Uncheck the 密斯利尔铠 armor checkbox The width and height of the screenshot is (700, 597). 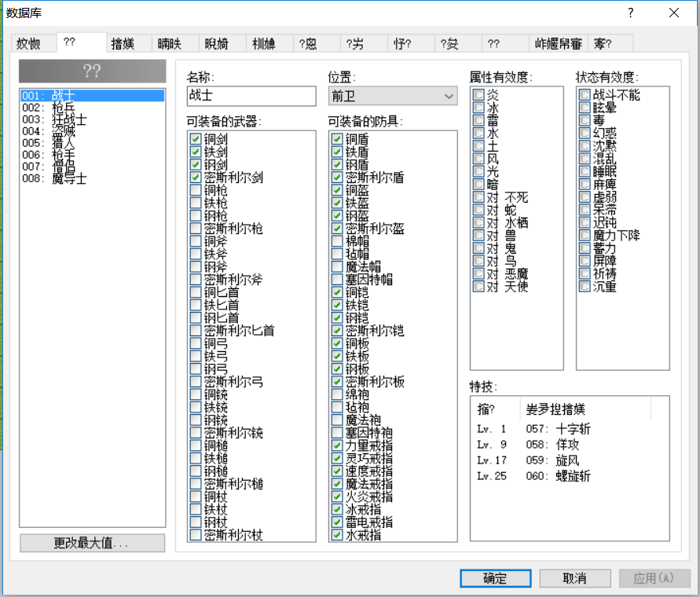coord(337,331)
